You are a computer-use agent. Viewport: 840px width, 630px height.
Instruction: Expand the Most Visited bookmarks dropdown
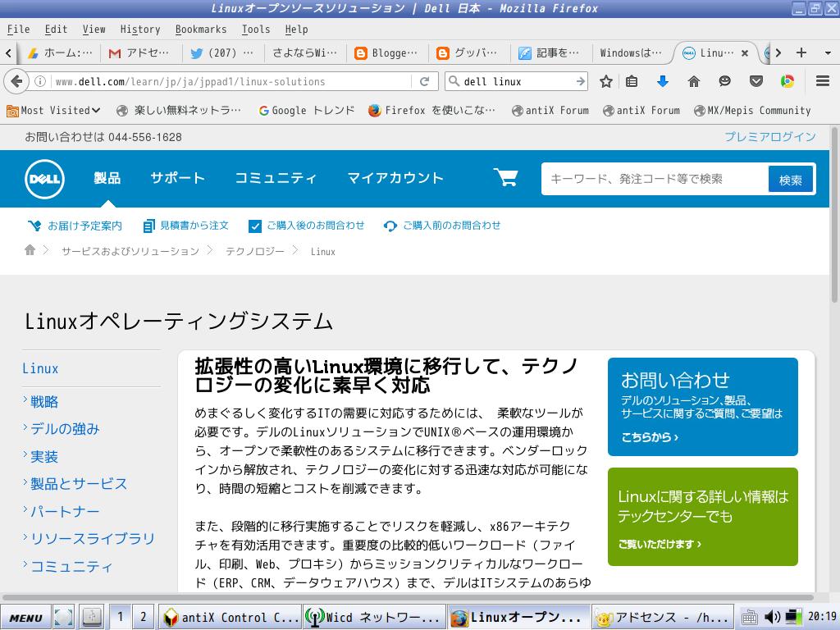click(x=53, y=111)
